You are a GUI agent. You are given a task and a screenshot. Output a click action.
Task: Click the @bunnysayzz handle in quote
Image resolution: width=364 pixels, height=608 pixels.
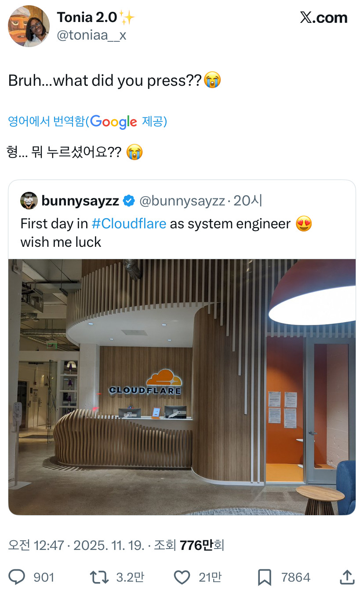182,201
